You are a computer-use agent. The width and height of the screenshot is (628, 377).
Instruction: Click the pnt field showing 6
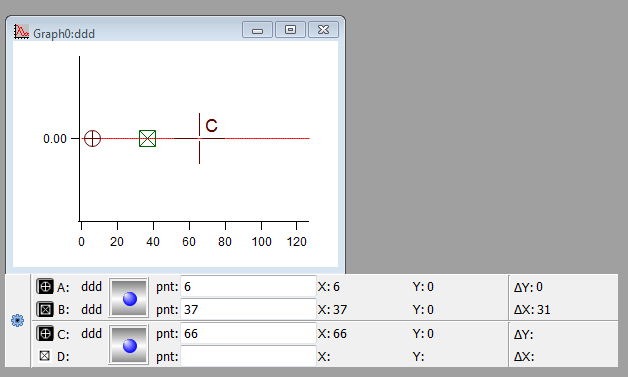click(x=248, y=286)
